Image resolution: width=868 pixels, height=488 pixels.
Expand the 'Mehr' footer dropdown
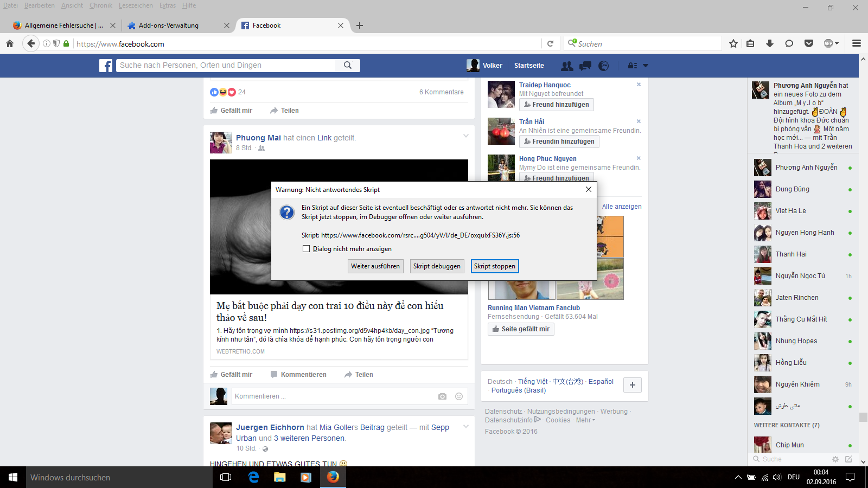coord(585,420)
